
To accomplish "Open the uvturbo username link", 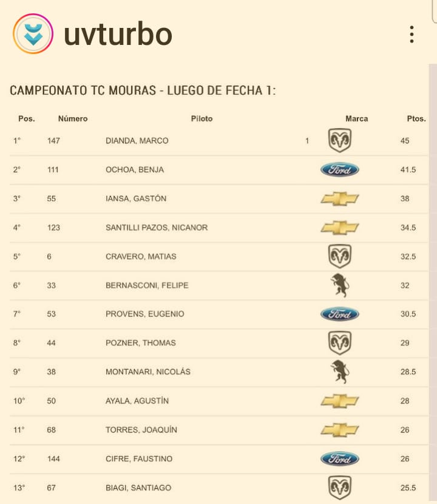I will click(x=118, y=34).
